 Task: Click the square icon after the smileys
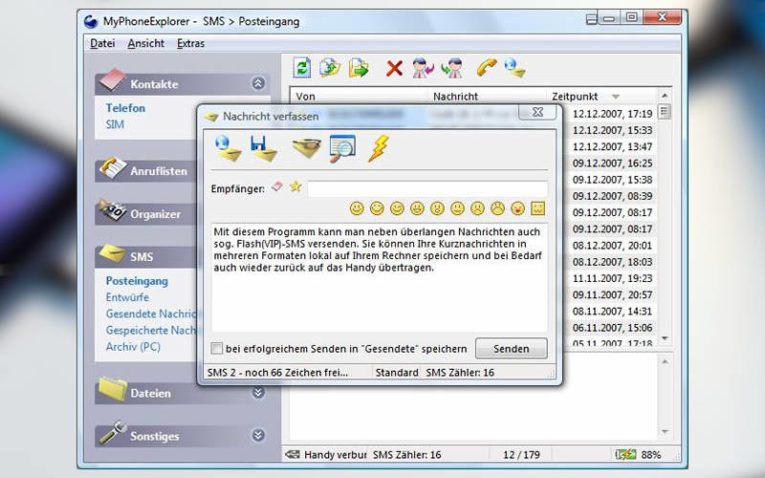tap(538, 209)
